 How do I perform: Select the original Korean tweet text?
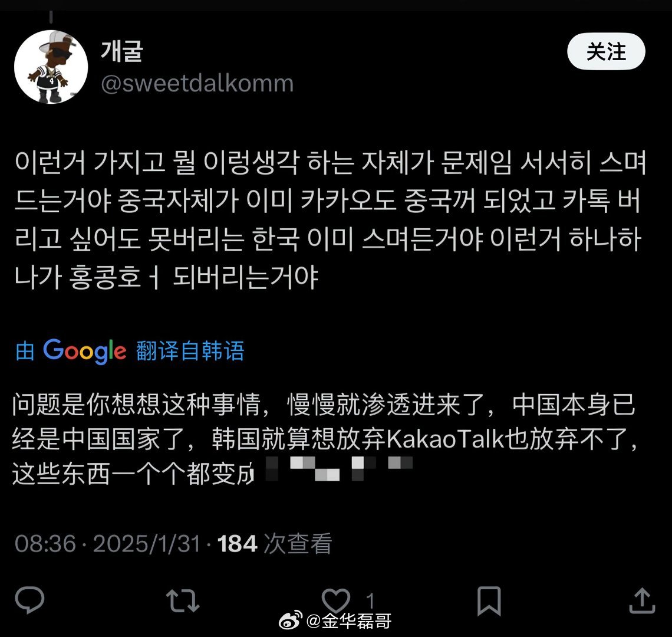(330, 220)
